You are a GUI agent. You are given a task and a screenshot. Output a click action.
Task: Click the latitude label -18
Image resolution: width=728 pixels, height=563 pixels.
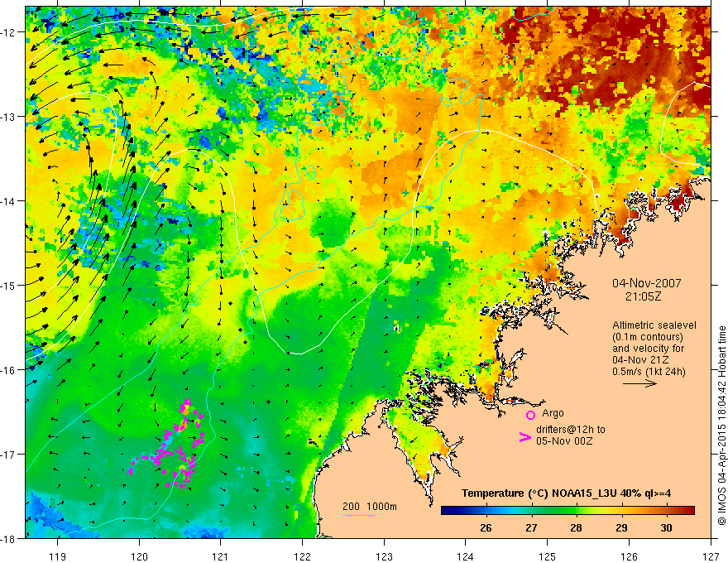(9, 538)
